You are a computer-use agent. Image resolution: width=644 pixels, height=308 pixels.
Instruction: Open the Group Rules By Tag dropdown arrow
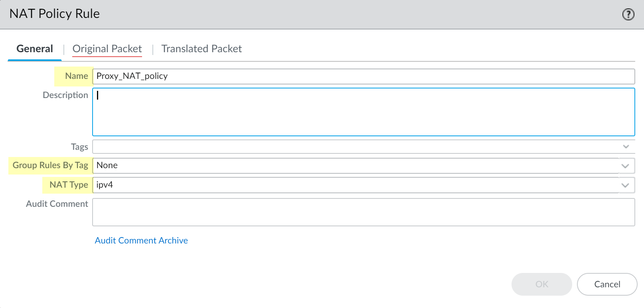(x=625, y=166)
